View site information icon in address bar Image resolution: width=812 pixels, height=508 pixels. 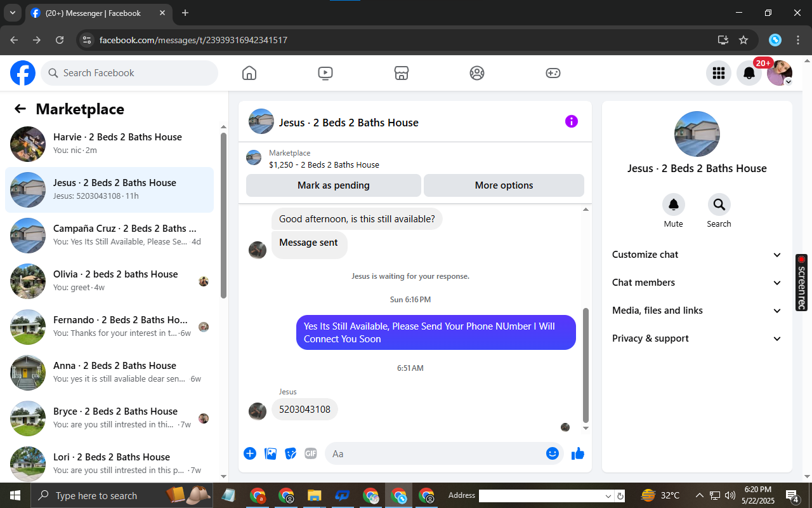[x=88, y=40]
